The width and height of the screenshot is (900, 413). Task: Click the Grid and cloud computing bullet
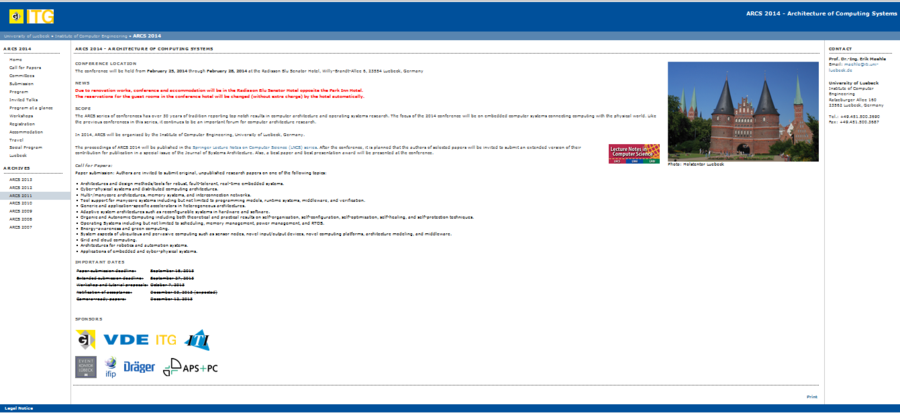(110, 240)
